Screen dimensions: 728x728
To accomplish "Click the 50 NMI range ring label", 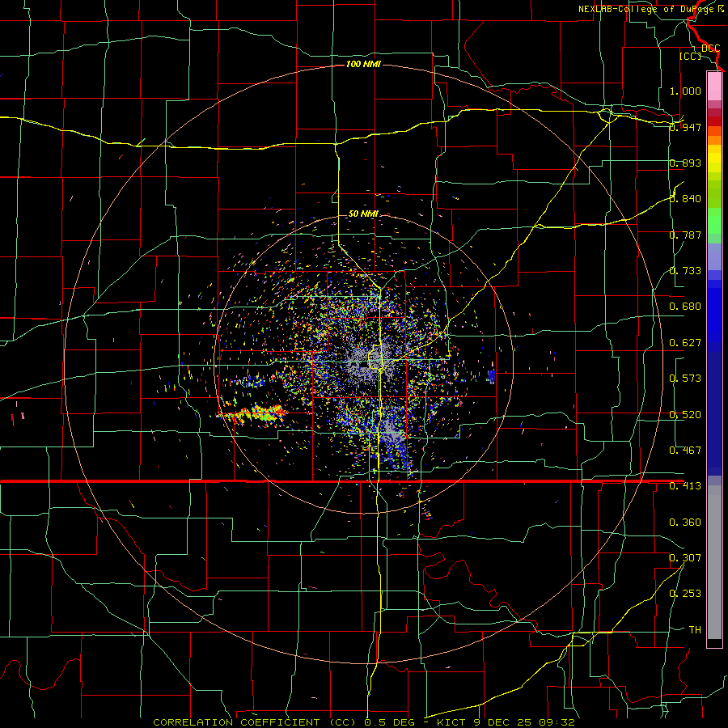I will [363, 214].
